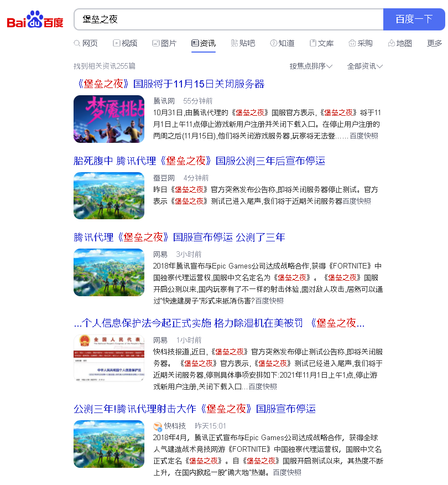Screen dimensions: 448x485
Task: Open the 贴吧 tab
Action: click(243, 43)
